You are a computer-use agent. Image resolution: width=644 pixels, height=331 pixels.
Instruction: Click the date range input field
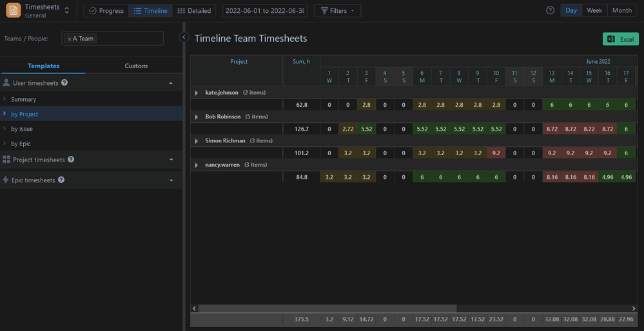[265, 11]
